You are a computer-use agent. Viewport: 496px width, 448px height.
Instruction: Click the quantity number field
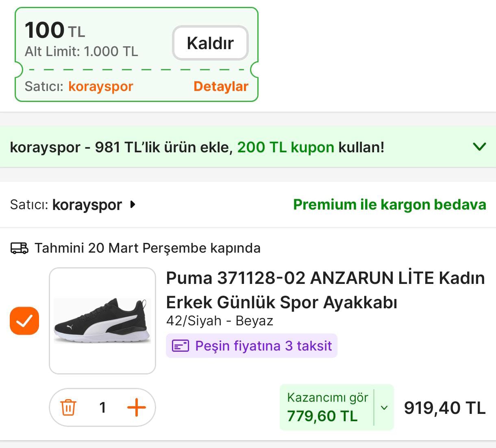click(x=102, y=407)
